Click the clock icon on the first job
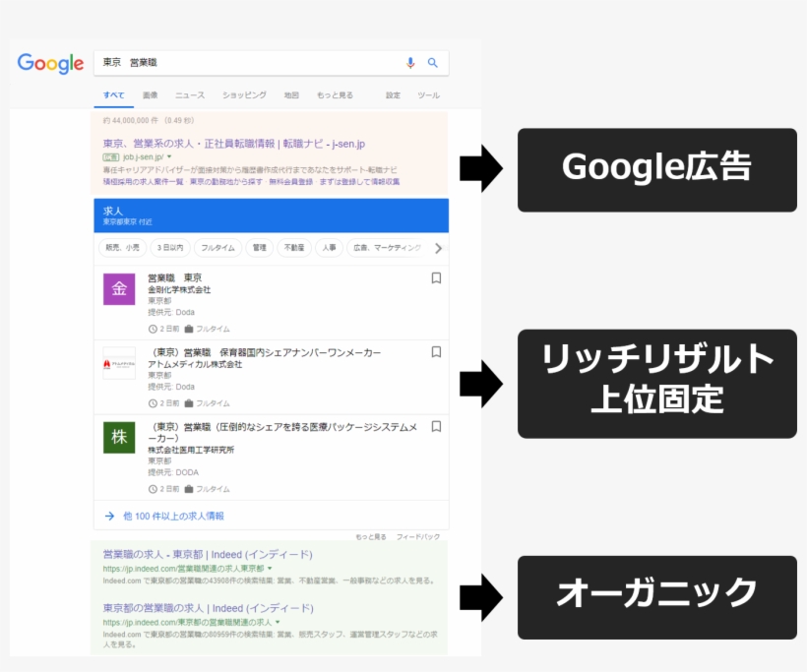The height and width of the screenshot is (672, 807). 153,328
